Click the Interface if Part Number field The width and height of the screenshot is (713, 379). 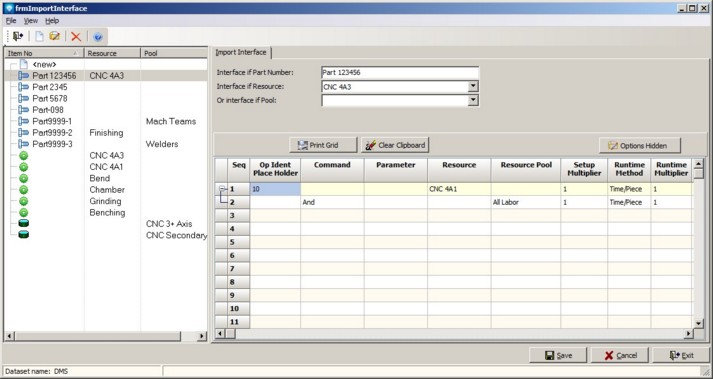click(400, 72)
